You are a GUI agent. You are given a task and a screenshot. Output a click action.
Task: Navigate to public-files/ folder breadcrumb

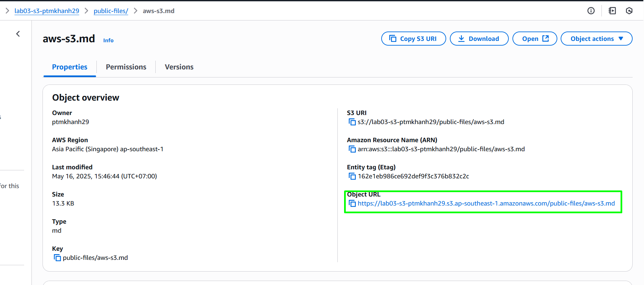coord(111,11)
